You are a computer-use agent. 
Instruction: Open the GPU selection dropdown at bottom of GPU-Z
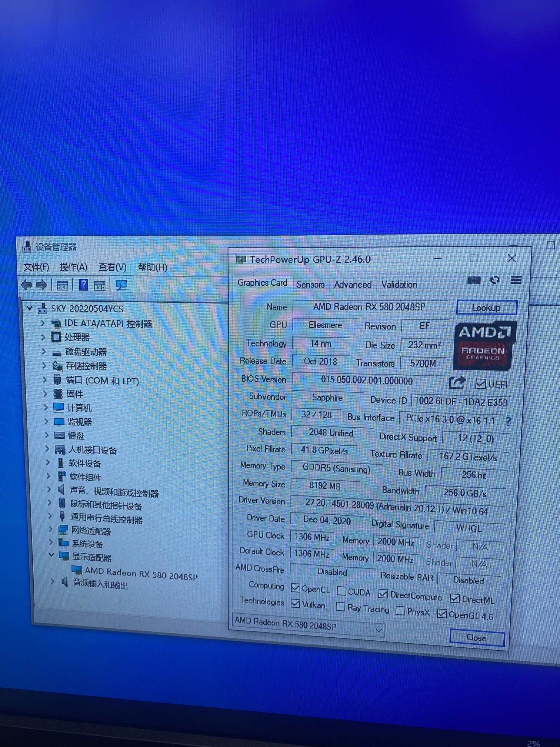308,625
